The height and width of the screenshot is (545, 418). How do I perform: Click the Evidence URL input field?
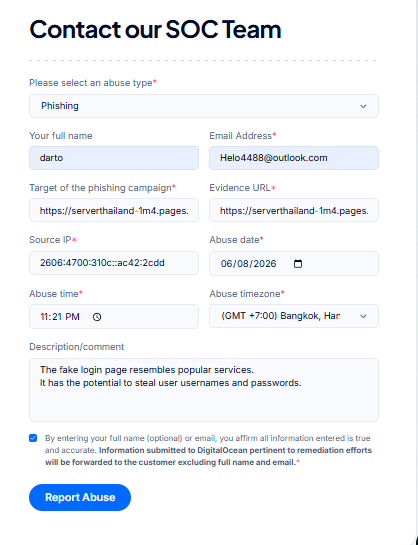[294, 210]
